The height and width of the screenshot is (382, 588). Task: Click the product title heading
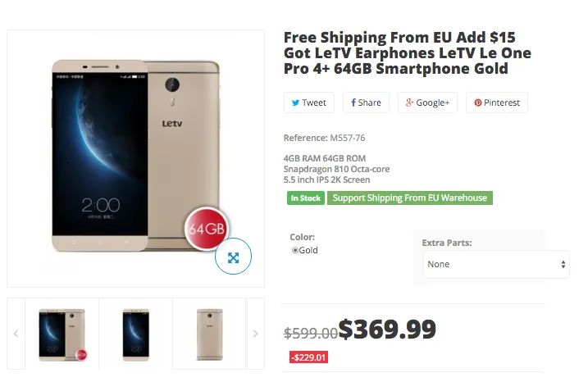[407, 53]
